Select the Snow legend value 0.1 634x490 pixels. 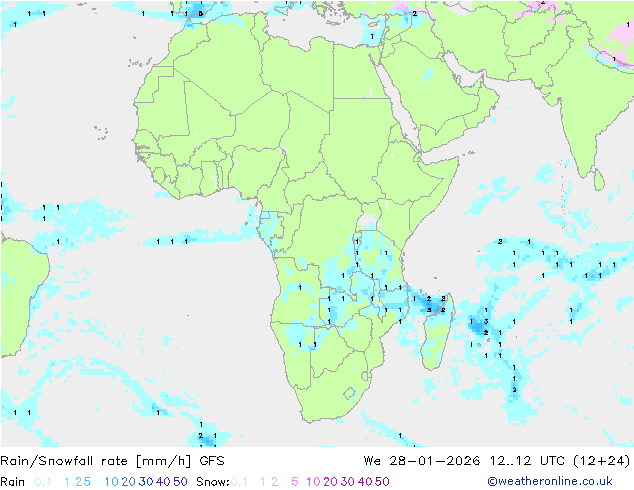pyautogui.click(x=239, y=482)
